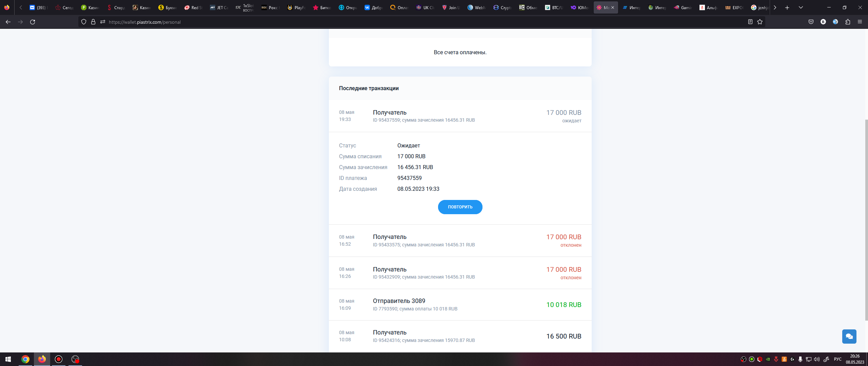Image resolution: width=868 pixels, height=366 pixels.
Task: Click the ПОВТОРИТЬ button
Action: (460, 207)
